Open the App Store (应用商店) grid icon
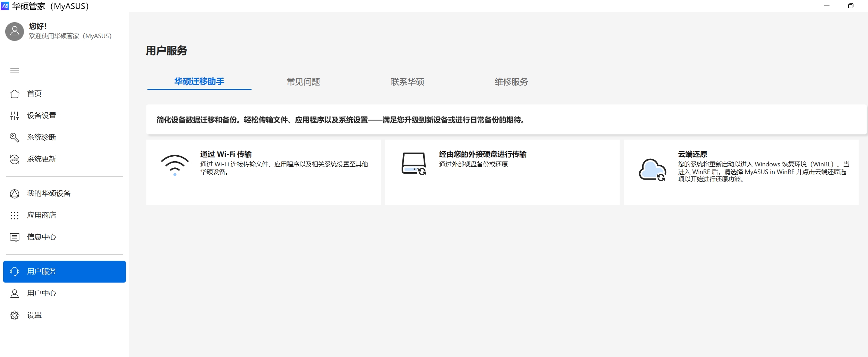This screenshot has height=357, width=868. pos(15,216)
